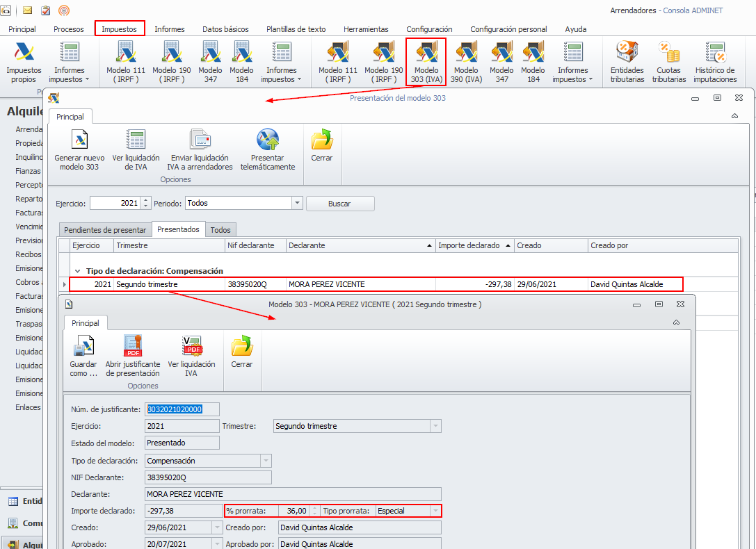Open the Trimestre dropdown in detail window

click(x=435, y=426)
